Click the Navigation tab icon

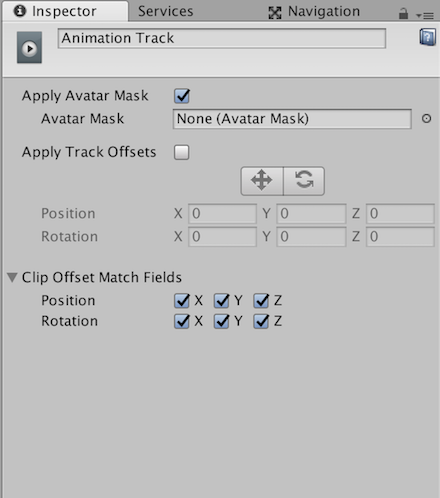point(275,13)
